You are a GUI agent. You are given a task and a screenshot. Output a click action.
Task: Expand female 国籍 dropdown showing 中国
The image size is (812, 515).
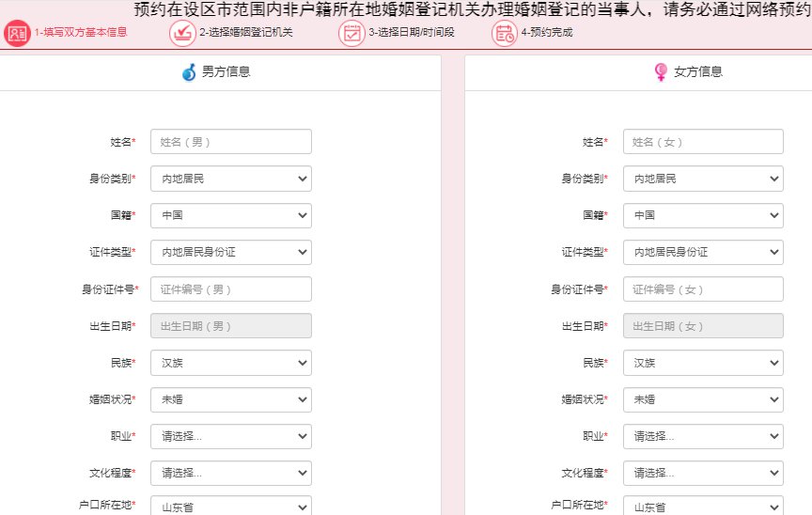click(x=703, y=215)
